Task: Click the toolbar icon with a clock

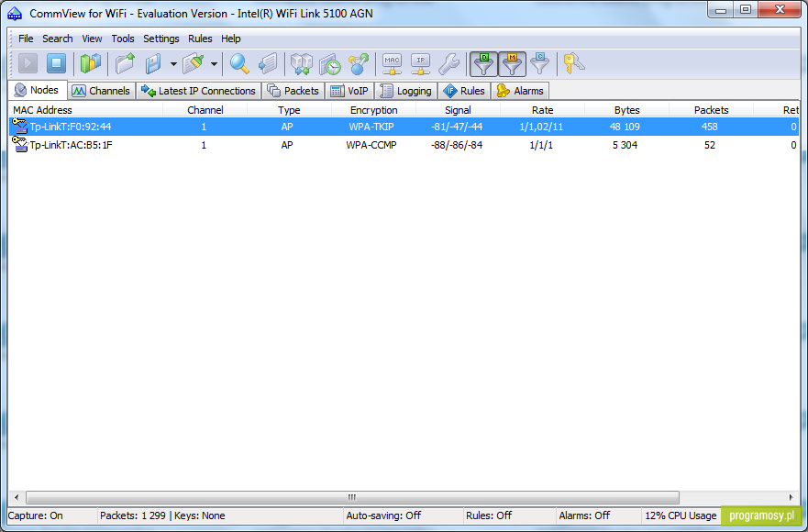Action: pos(330,64)
